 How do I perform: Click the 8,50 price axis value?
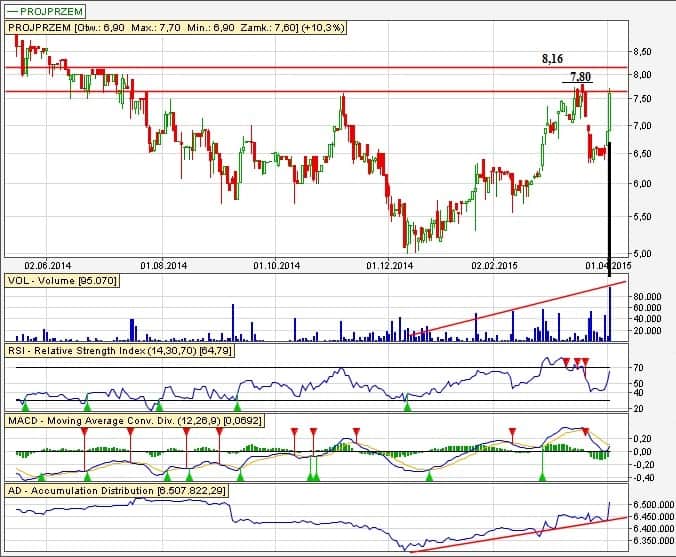[x=643, y=51]
